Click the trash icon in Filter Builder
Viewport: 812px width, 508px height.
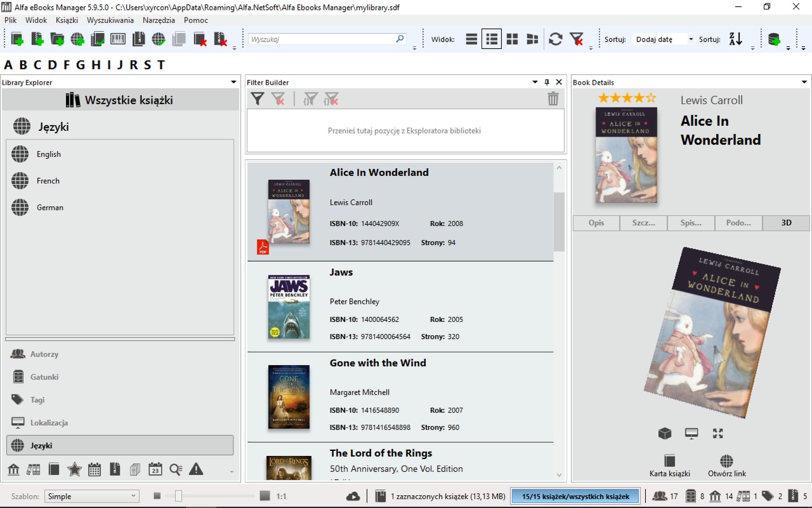click(553, 99)
